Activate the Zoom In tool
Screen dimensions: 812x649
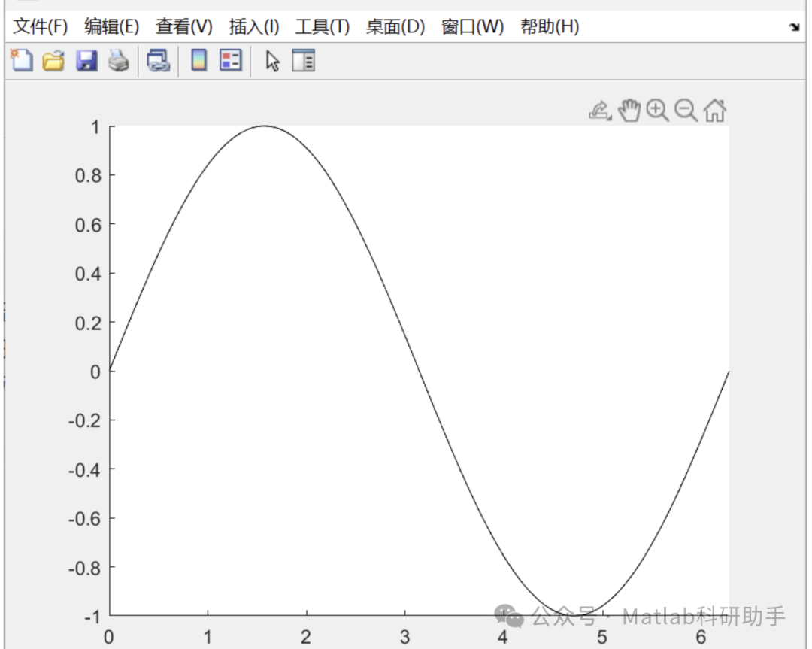coord(658,111)
